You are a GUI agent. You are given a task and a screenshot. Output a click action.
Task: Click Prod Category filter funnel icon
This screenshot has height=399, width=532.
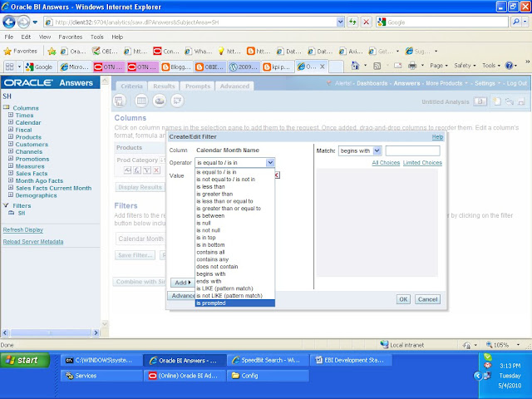(147, 170)
